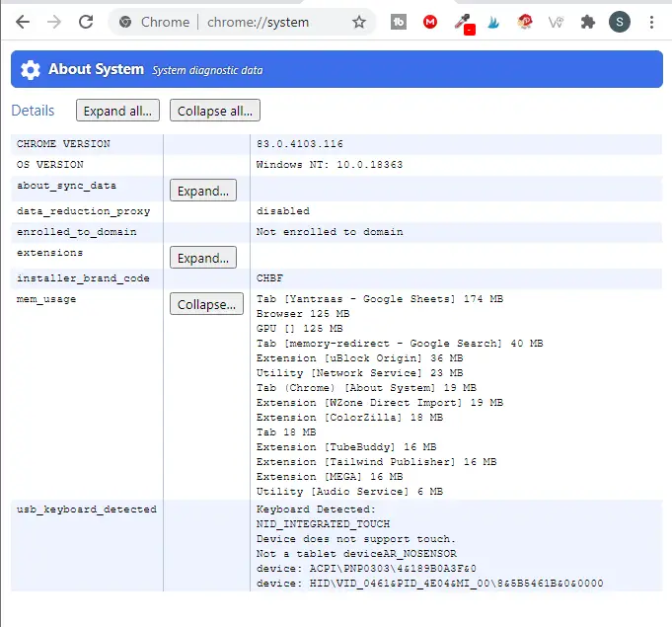Select the CHROME VERSION label
This screenshot has height=627, width=672.
[x=63, y=144]
